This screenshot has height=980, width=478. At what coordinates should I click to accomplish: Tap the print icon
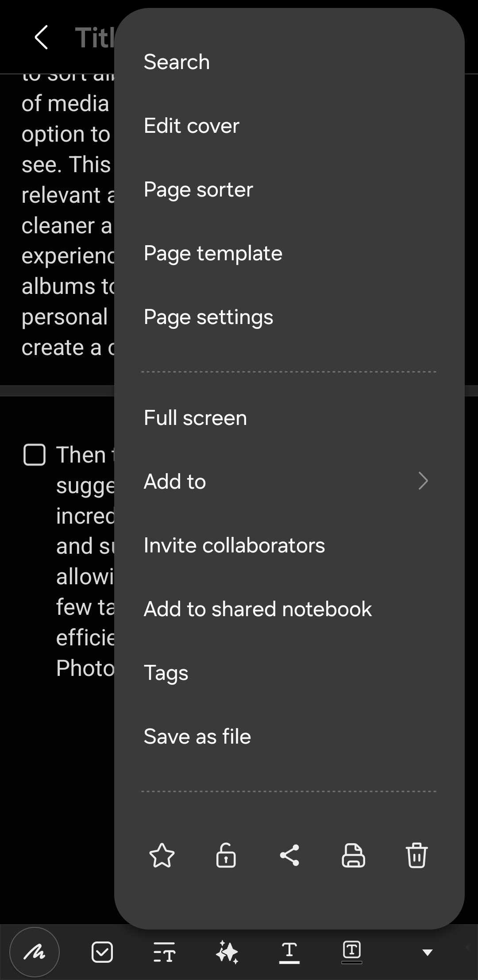353,855
